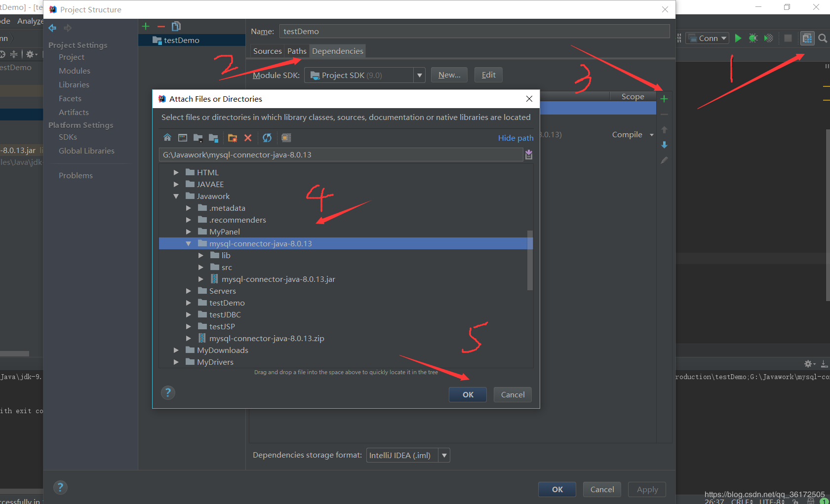This screenshot has width=830, height=504.
Task: Expand the MyDownloads folder
Action: (x=176, y=350)
